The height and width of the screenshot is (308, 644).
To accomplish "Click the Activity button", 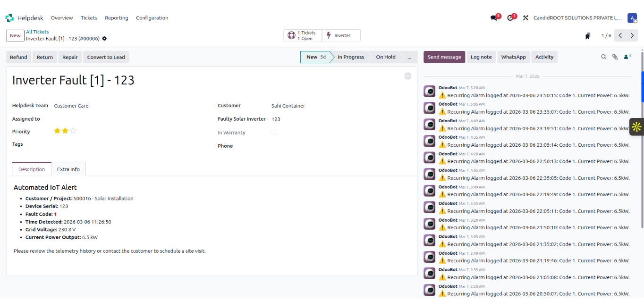I will [544, 57].
